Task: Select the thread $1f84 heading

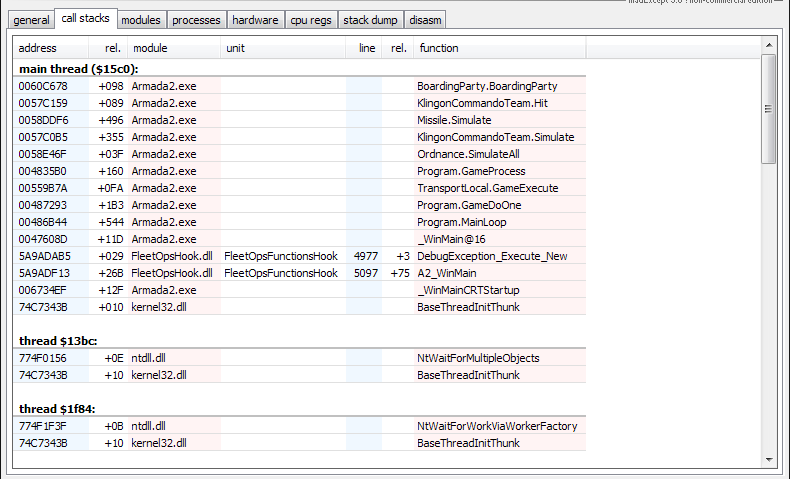Action: click(x=57, y=409)
